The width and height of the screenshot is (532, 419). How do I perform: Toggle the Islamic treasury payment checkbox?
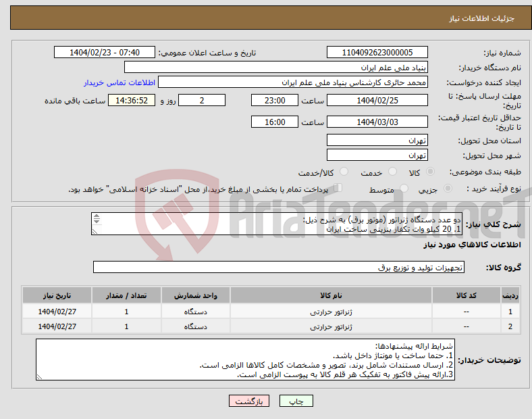pyautogui.click(x=338, y=188)
